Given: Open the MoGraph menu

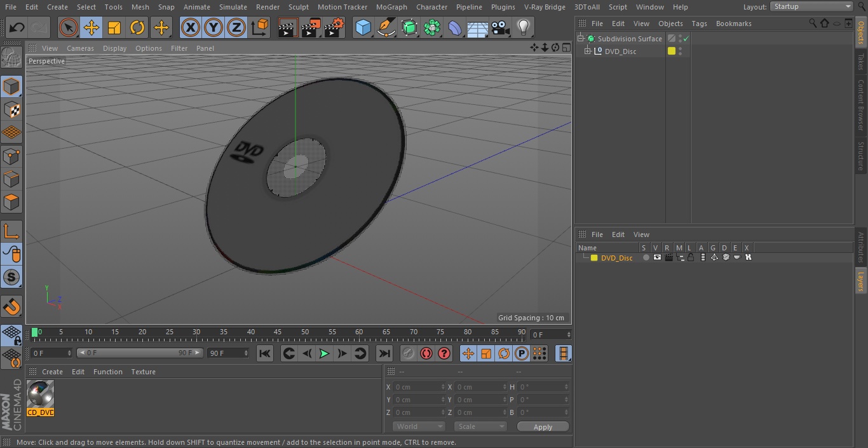Looking at the screenshot, I should coord(391,7).
